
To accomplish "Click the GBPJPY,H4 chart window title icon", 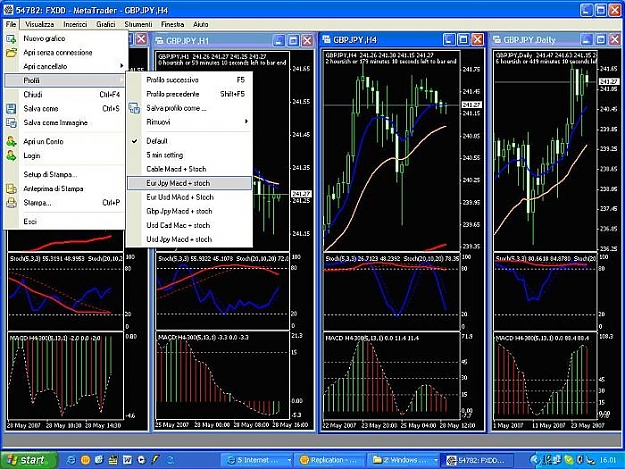I will pos(326,40).
